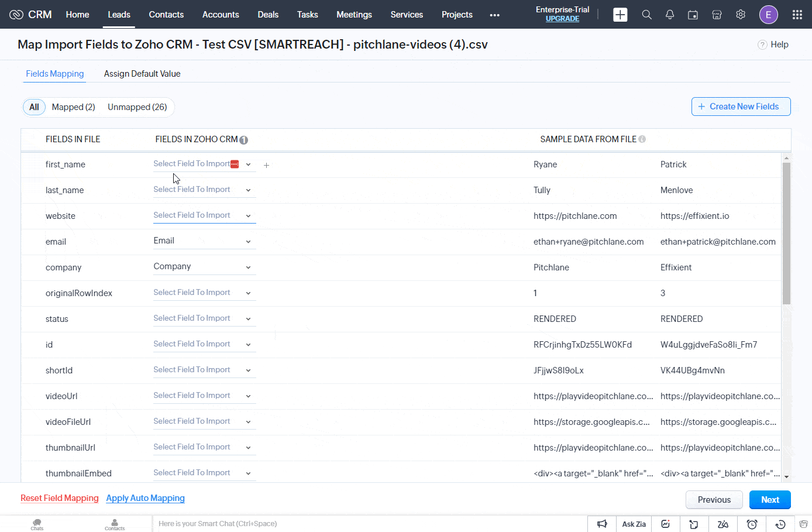Screen dimensions: 812x532
Task: Open the setup gear icon
Action: (x=741, y=15)
